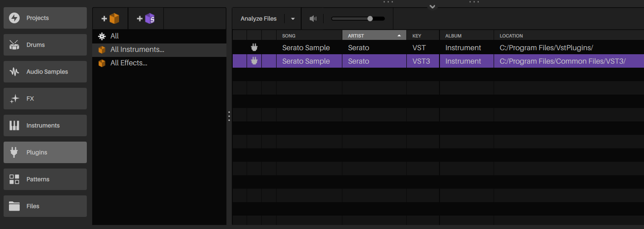This screenshot has height=229, width=644.
Task: Click the vertical dots panel splitter handle
Action: (229, 116)
